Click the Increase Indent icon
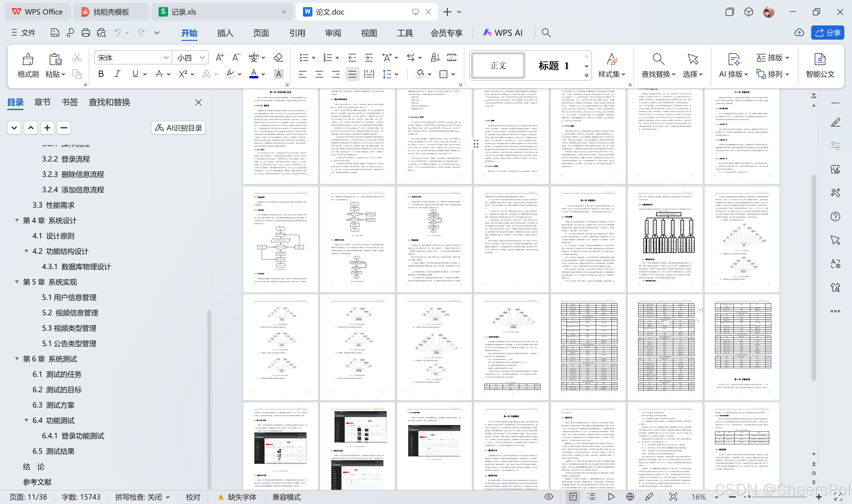 [369, 57]
